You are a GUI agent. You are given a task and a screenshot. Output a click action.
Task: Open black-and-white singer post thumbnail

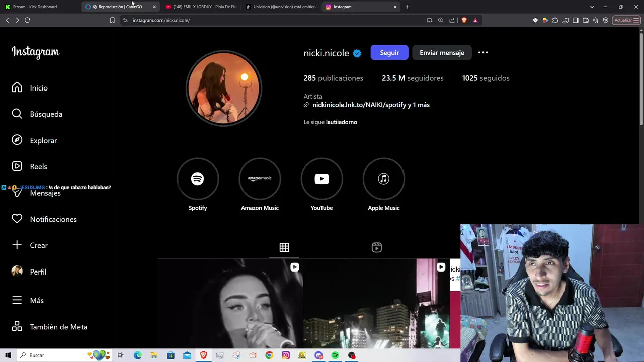[x=230, y=304]
